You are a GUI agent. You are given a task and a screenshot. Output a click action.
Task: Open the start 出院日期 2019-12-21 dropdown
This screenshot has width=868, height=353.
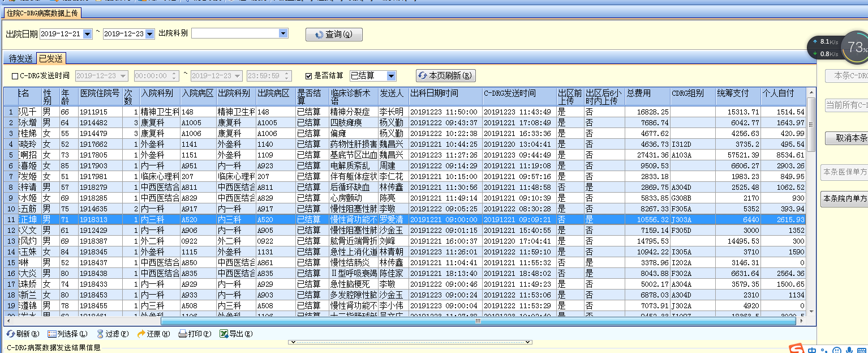[88, 34]
